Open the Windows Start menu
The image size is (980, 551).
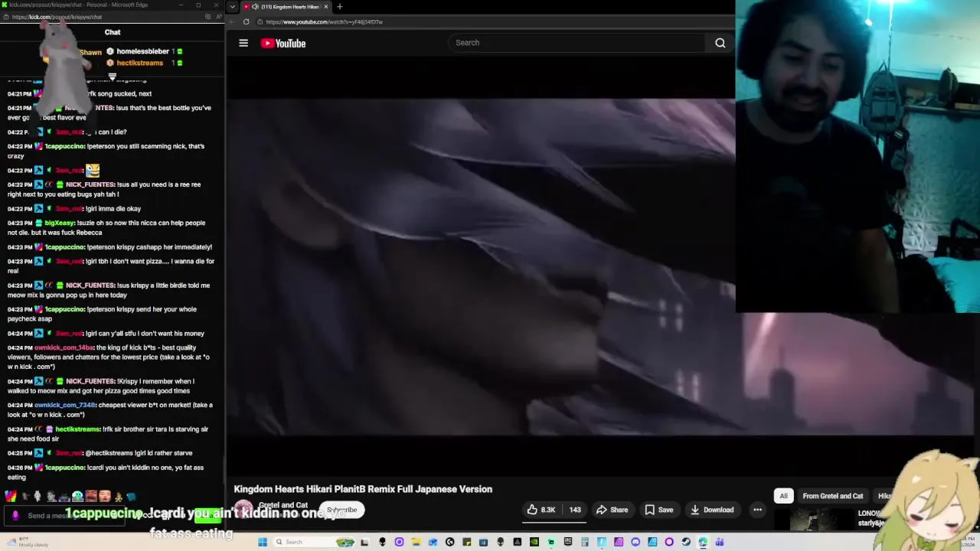(x=263, y=542)
